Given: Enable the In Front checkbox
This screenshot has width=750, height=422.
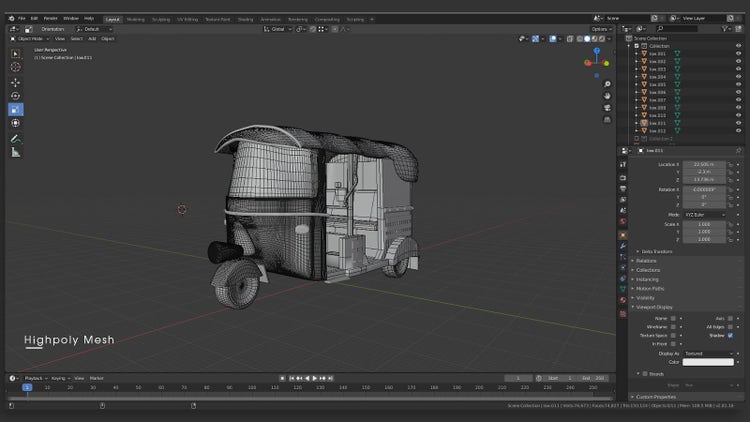Looking at the screenshot, I should coord(673,344).
